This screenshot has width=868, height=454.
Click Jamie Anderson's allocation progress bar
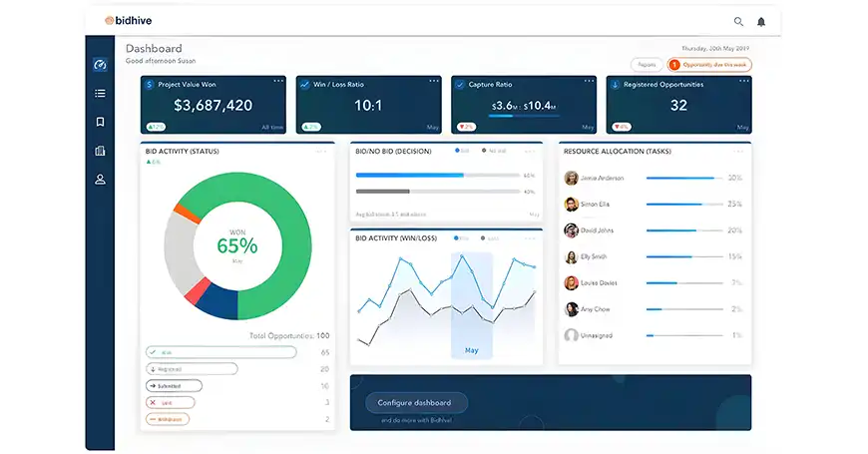coord(683,179)
